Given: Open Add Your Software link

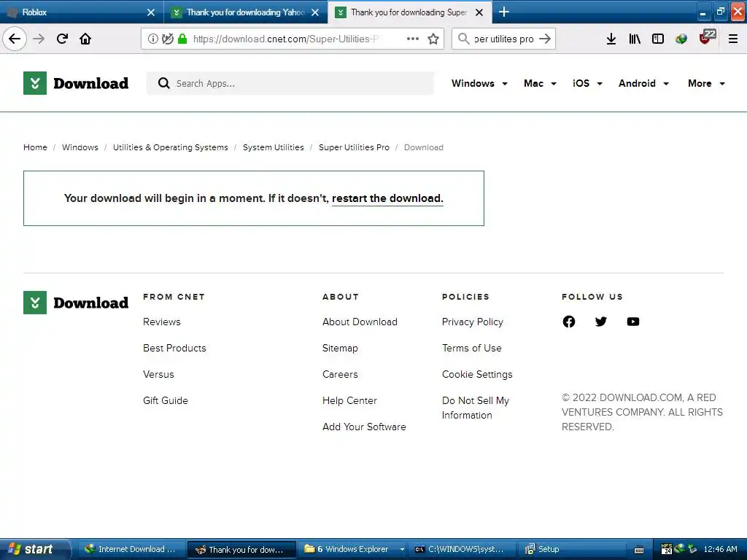Looking at the screenshot, I should pos(364,427).
